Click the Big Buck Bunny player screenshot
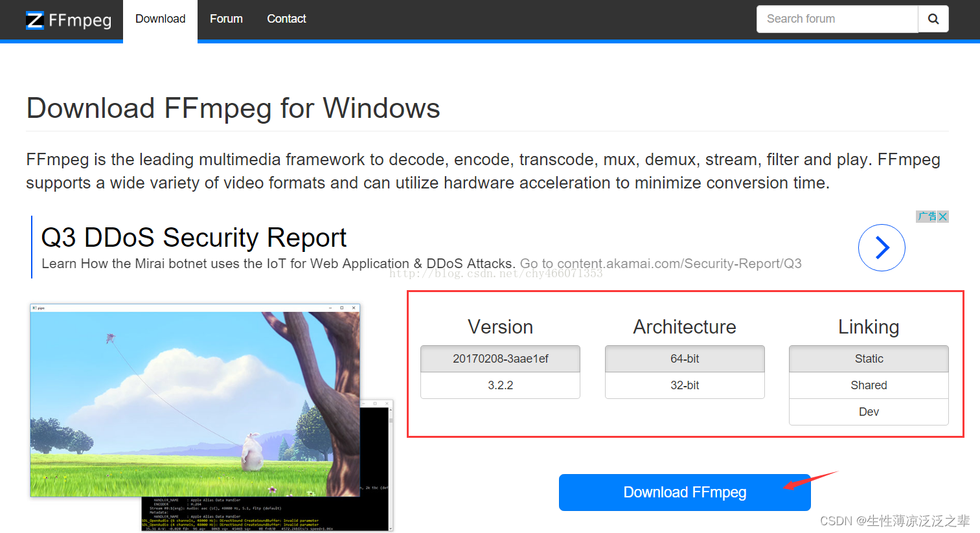The height and width of the screenshot is (533, 980). pos(194,400)
